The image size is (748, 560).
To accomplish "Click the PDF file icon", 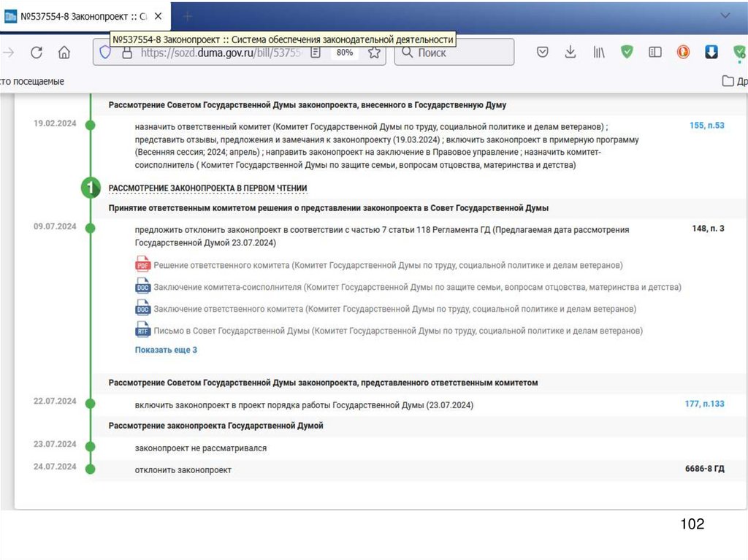I will 142,264.
